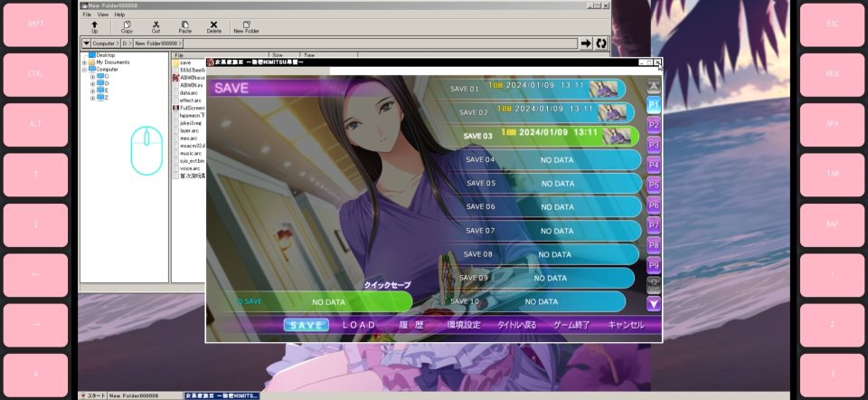Create a New Folder from toolbar
The image size is (868, 400).
click(x=246, y=27)
